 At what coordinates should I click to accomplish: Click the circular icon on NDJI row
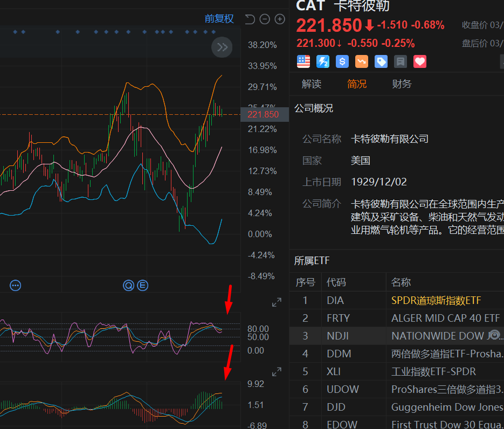click(x=495, y=335)
